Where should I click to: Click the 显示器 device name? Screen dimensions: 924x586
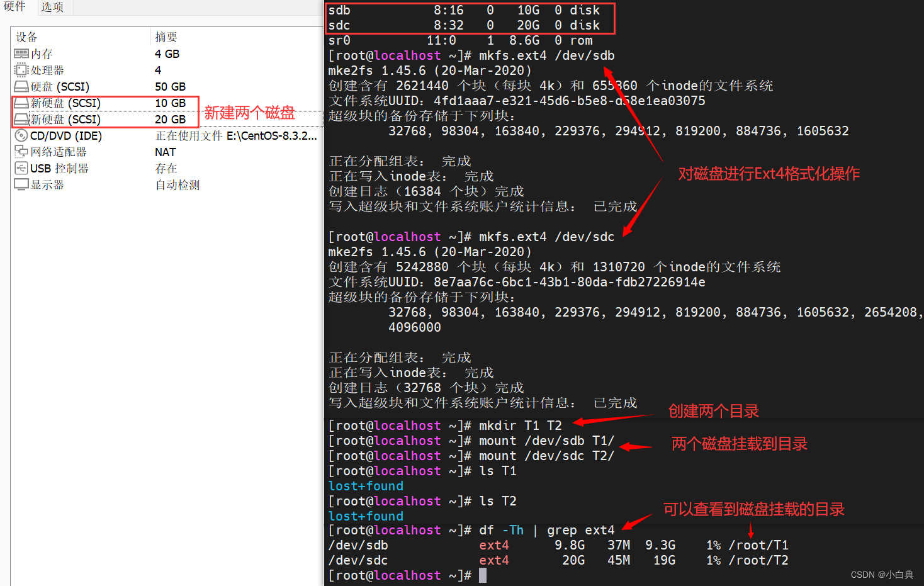(47, 185)
